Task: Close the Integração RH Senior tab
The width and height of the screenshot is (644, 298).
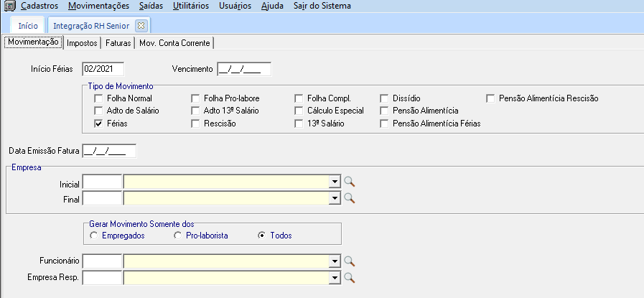Action: (141, 26)
